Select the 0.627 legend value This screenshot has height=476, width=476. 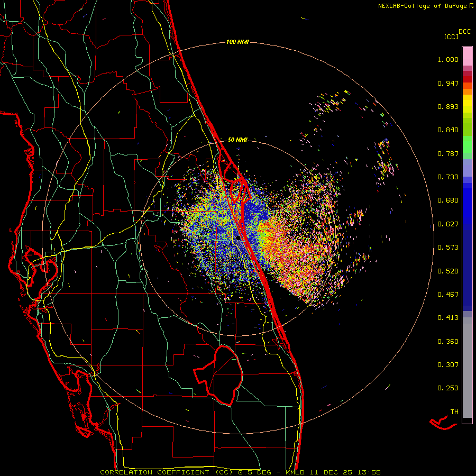coord(448,224)
